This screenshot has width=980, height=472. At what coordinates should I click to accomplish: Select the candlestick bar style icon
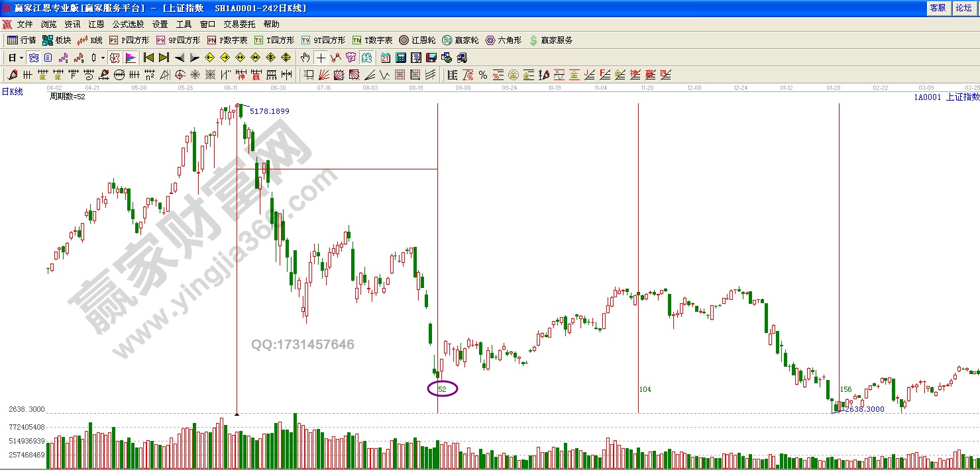[93, 58]
